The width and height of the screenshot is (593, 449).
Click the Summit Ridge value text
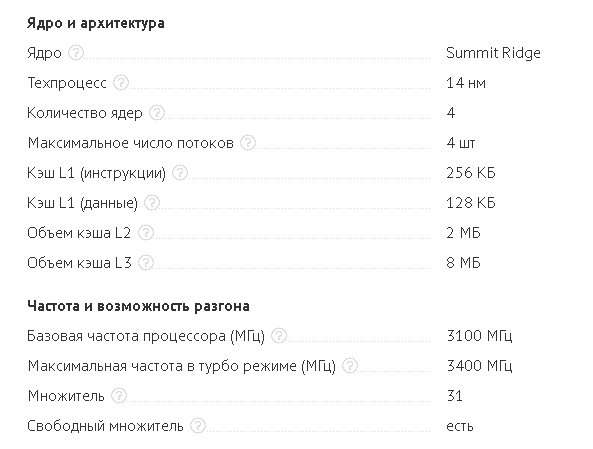493,53
